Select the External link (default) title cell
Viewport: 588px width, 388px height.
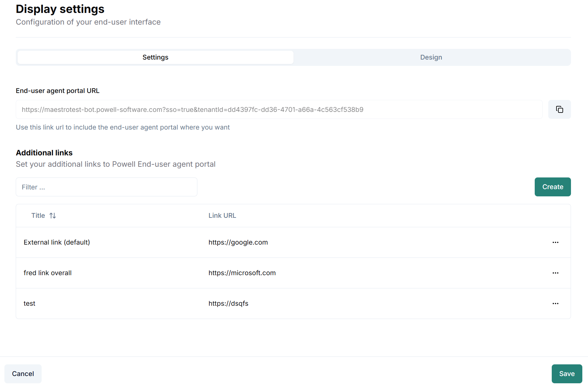(57, 242)
